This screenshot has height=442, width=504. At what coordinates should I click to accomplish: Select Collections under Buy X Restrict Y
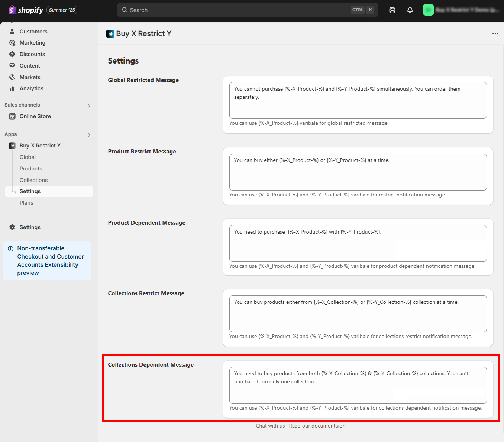click(33, 180)
